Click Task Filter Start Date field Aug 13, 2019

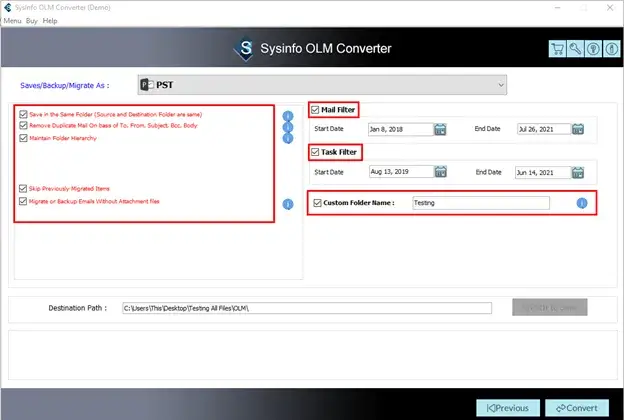(x=401, y=172)
